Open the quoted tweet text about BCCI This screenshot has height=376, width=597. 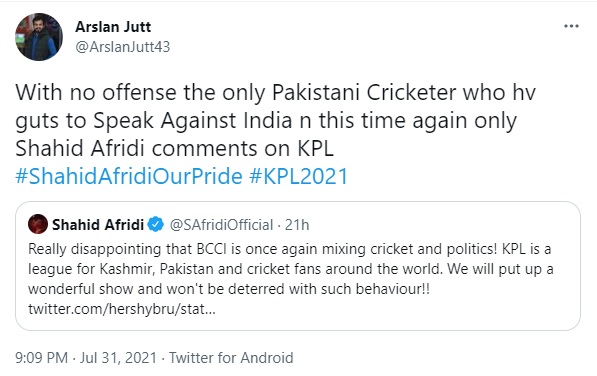click(291, 269)
